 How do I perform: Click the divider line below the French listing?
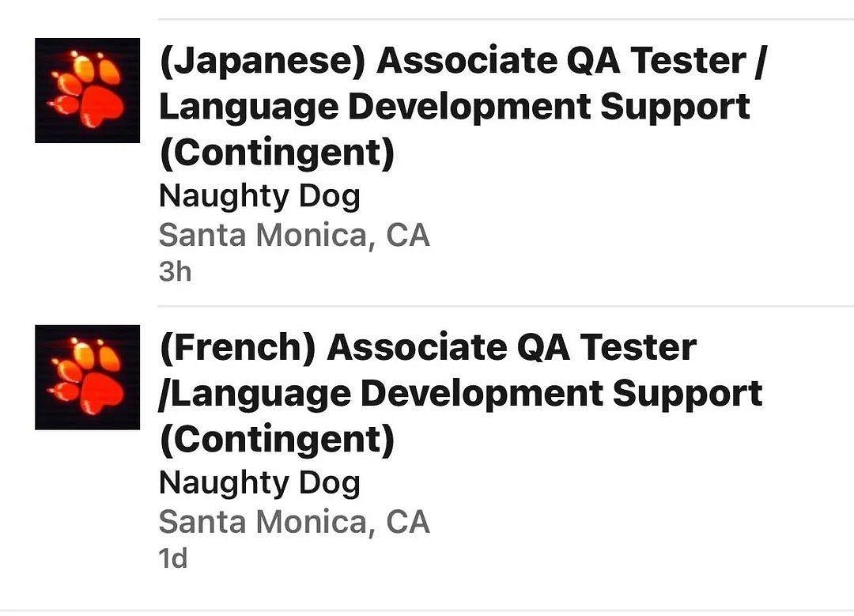506,610
